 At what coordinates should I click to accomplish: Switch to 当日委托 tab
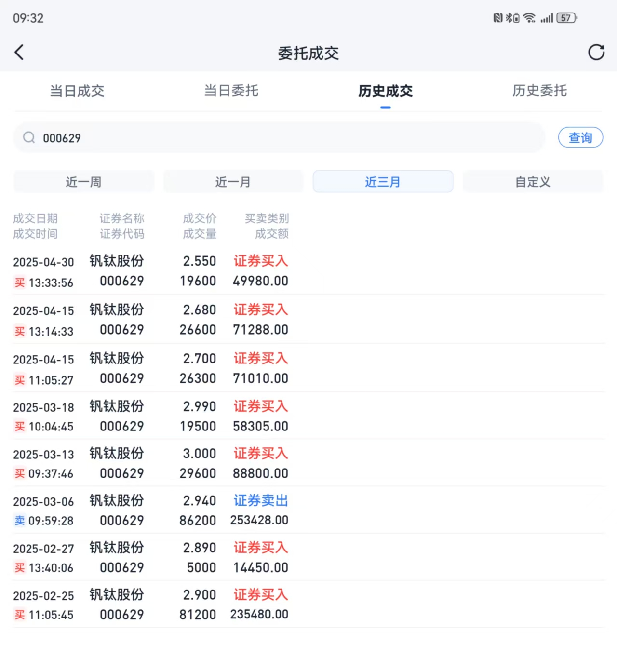click(x=231, y=91)
